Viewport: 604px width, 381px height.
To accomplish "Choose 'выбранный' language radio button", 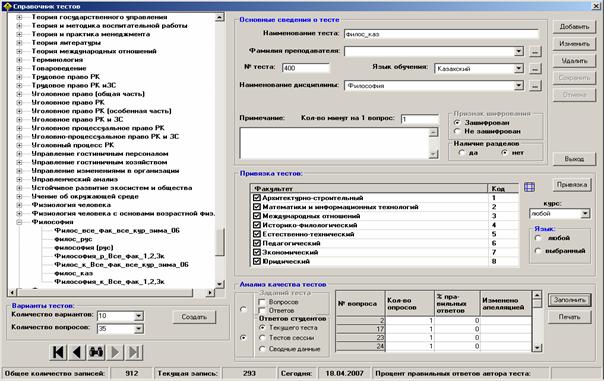I will coord(538,251).
